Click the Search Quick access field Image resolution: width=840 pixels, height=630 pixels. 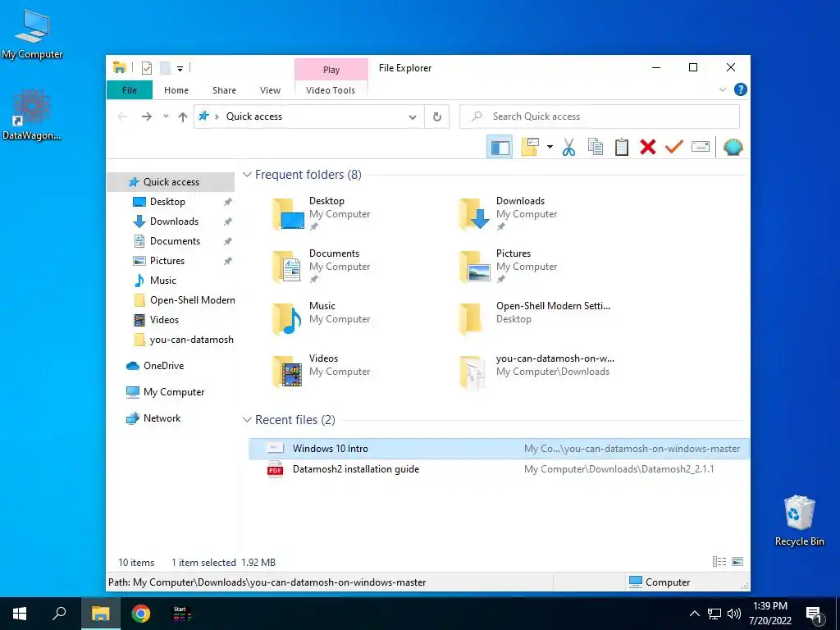pyautogui.click(x=600, y=116)
